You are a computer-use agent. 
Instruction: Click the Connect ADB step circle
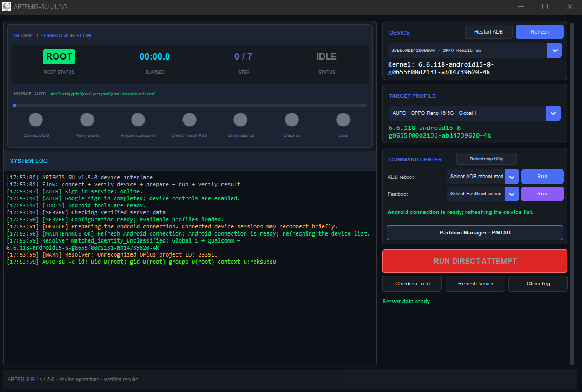pos(36,120)
